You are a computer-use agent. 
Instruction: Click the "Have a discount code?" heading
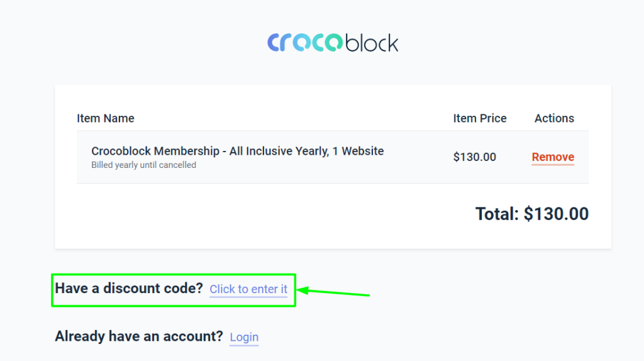click(129, 288)
